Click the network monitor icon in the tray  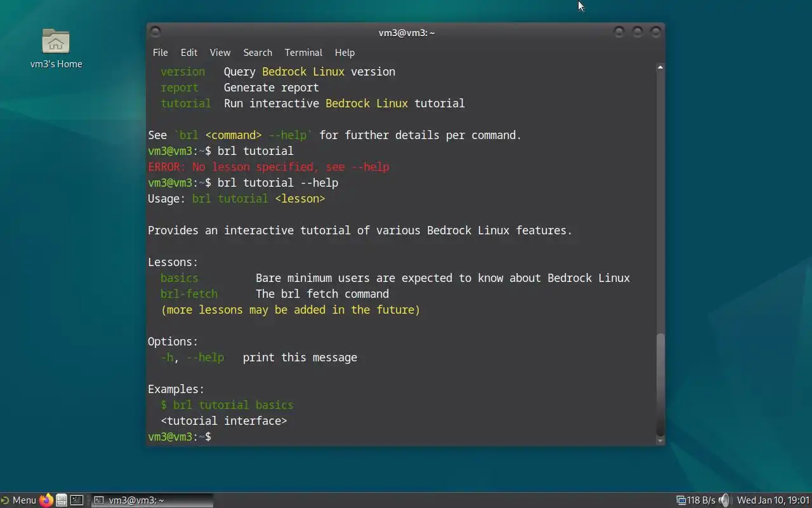681,500
